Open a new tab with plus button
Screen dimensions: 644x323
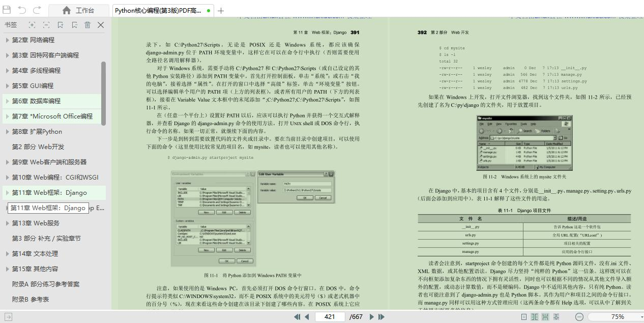tap(221, 10)
